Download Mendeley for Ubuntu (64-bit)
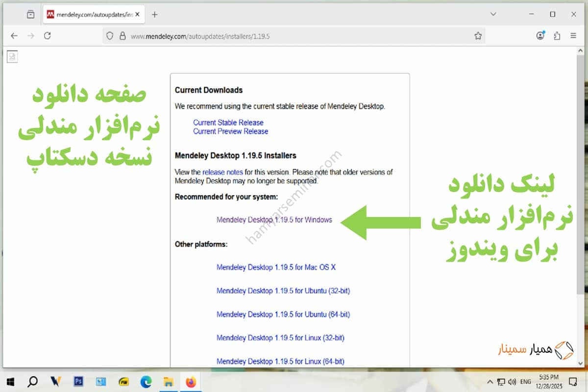 coord(283,315)
